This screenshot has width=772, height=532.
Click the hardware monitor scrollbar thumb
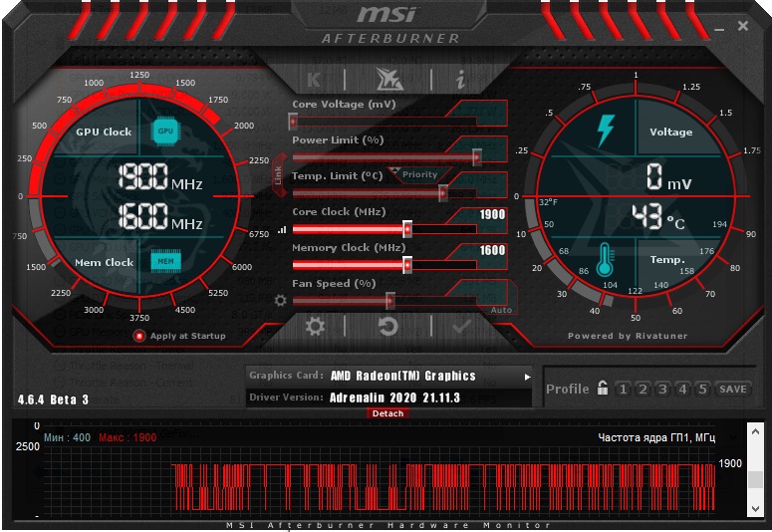click(x=755, y=479)
